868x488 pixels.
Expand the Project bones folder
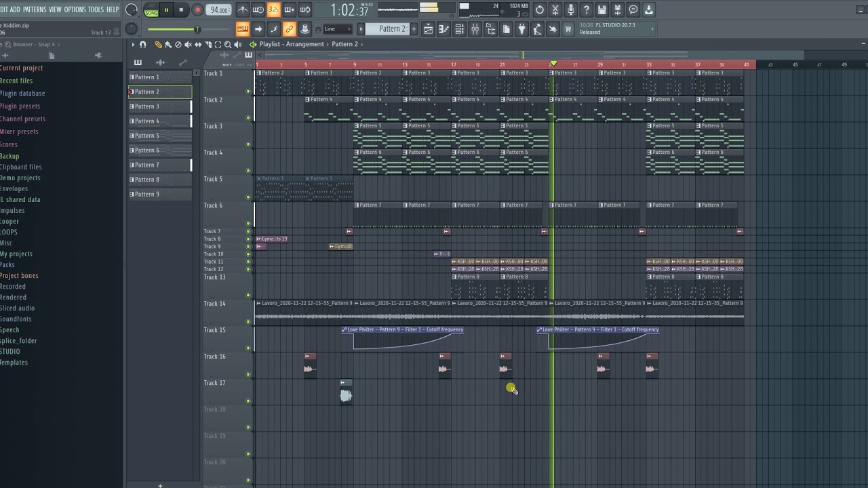(19, 276)
